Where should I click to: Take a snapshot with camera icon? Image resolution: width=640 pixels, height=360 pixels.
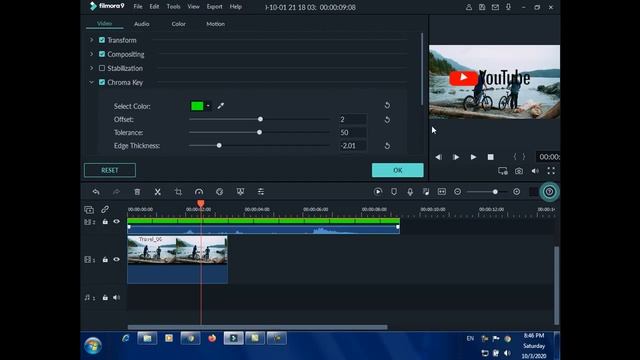519,171
